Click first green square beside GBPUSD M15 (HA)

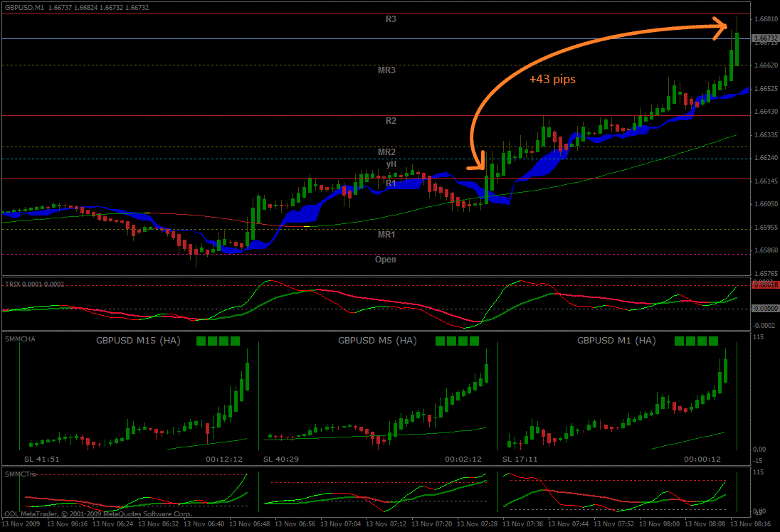(x=201, y=341)
